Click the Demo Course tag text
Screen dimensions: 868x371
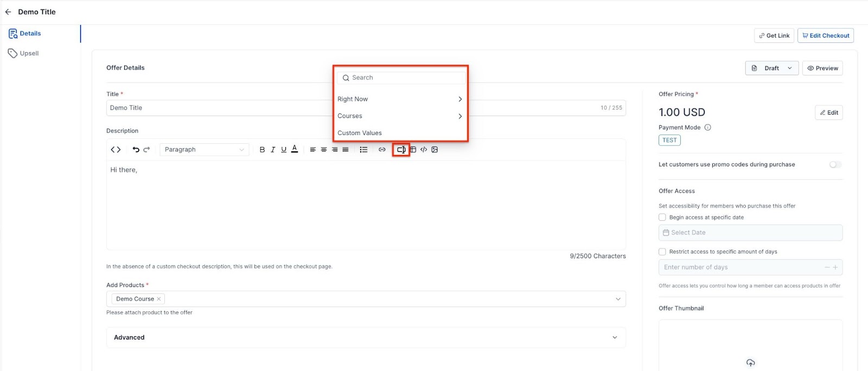coord(135,299)
